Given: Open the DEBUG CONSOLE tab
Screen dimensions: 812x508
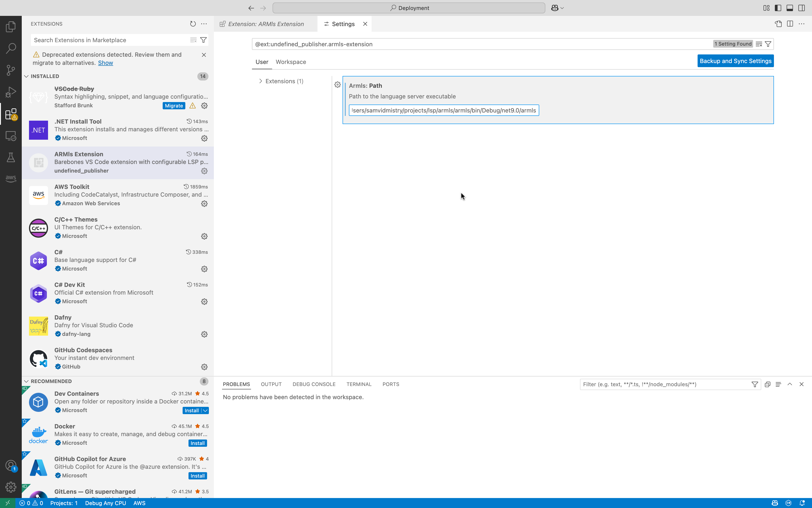Looking at the screenshot, I should (x=314, y=384).
